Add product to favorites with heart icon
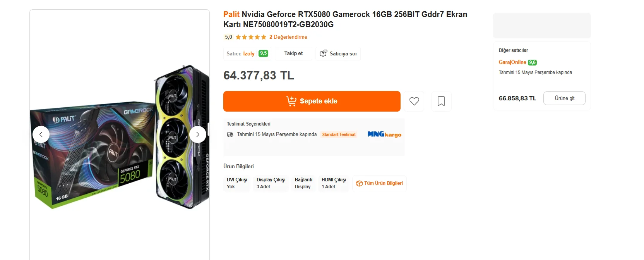Screen dimensions: 644x260 [x=414, y=101]
